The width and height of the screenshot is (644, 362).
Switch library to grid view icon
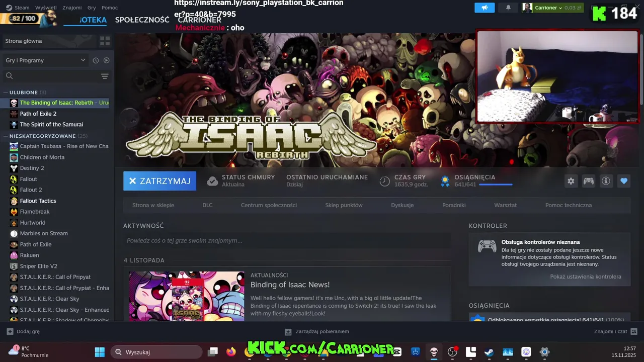click(105, 41)
